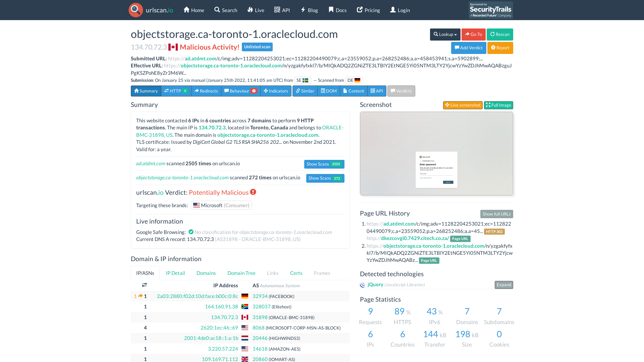Click the jQuery technology link
Image resolution: width=644 pixels, height=362 pixels.
(375, 285)
